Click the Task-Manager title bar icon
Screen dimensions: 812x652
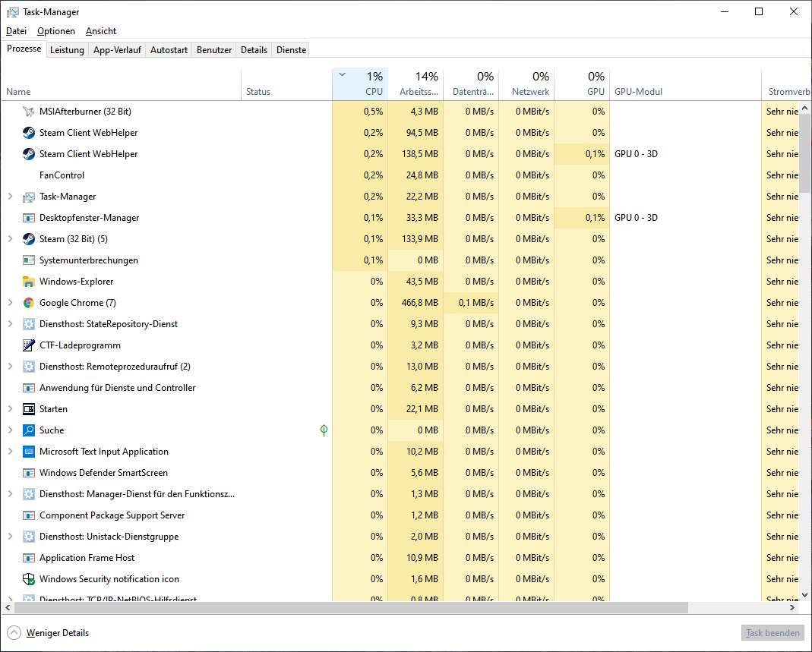[x=12, y=12]
